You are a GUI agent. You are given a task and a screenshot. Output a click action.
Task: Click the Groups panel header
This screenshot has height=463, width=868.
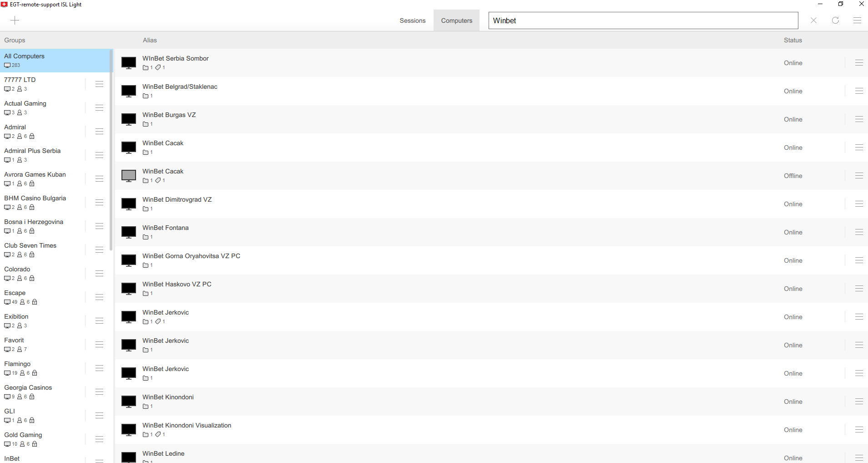(x=15, y=40)
